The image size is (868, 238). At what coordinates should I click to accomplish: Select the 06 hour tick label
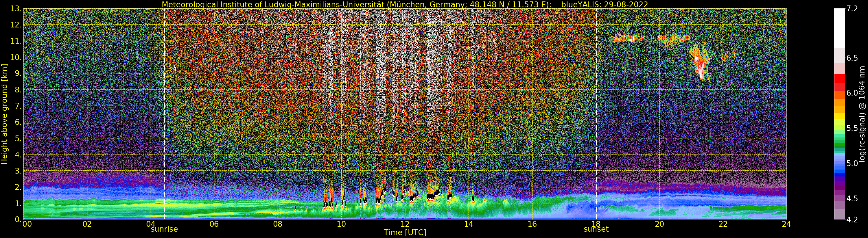[x=214, y=224]
